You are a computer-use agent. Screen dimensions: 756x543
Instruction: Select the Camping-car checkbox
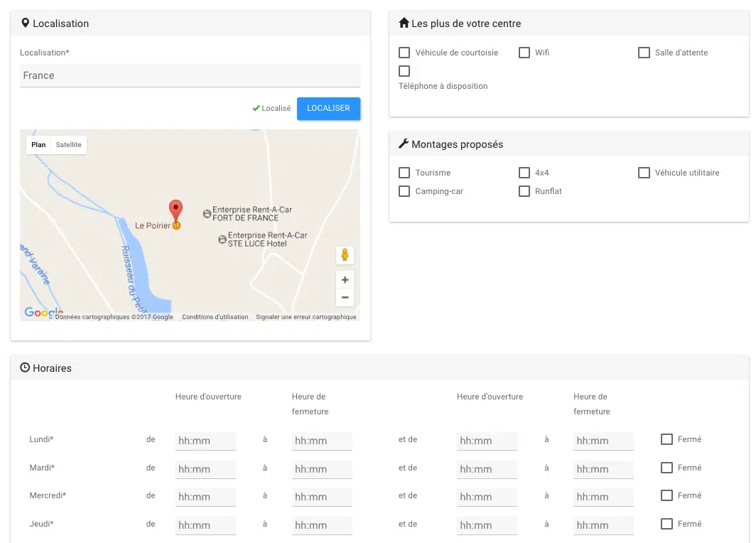pos(404,191)
